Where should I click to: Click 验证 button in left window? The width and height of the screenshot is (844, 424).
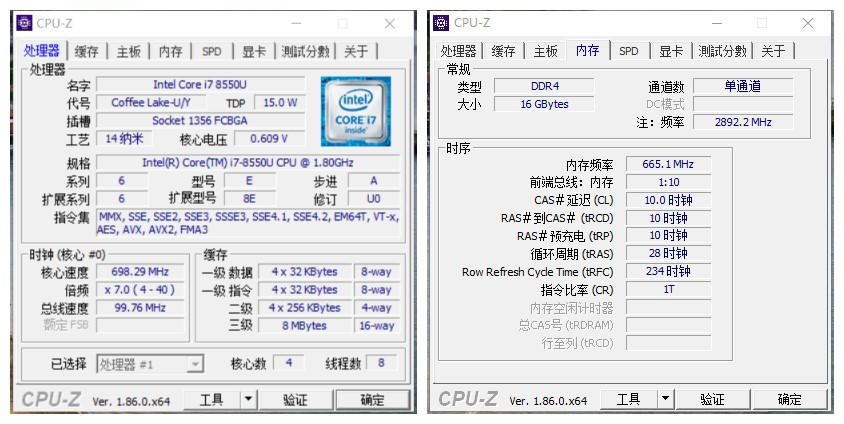(296, 399)
